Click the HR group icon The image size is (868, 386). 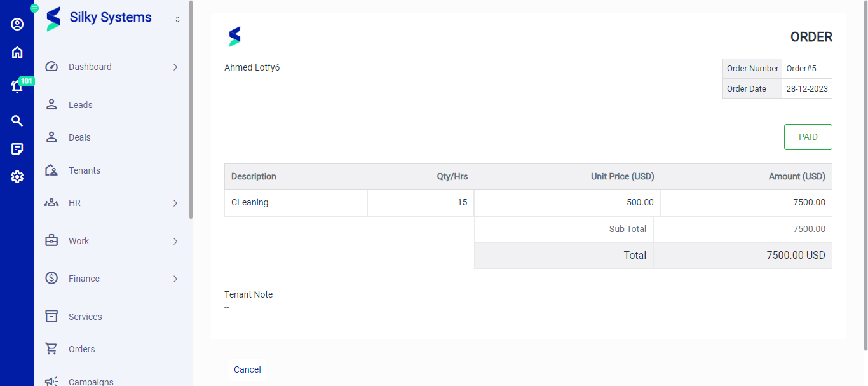point(51,203)
